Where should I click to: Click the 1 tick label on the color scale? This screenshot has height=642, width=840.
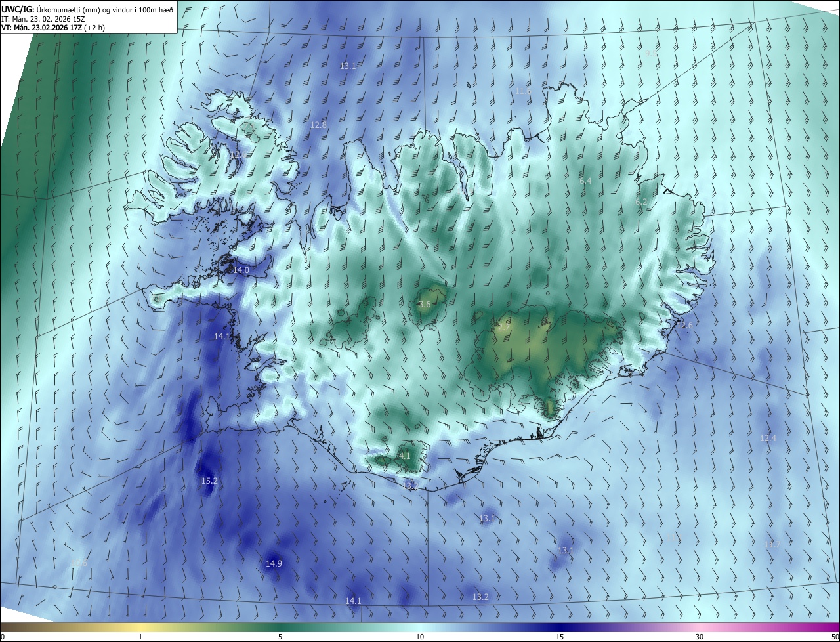point(140,637)
